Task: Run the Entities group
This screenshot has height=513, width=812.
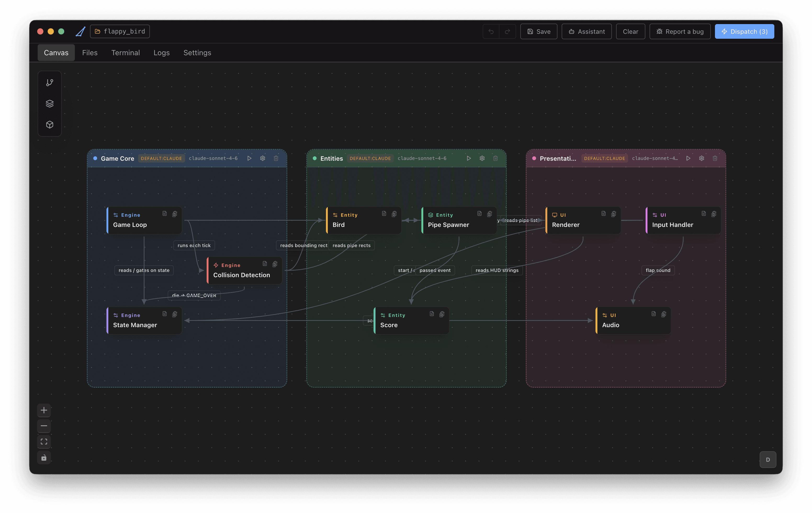Action: pyautogui.click(x=469, y=158)
